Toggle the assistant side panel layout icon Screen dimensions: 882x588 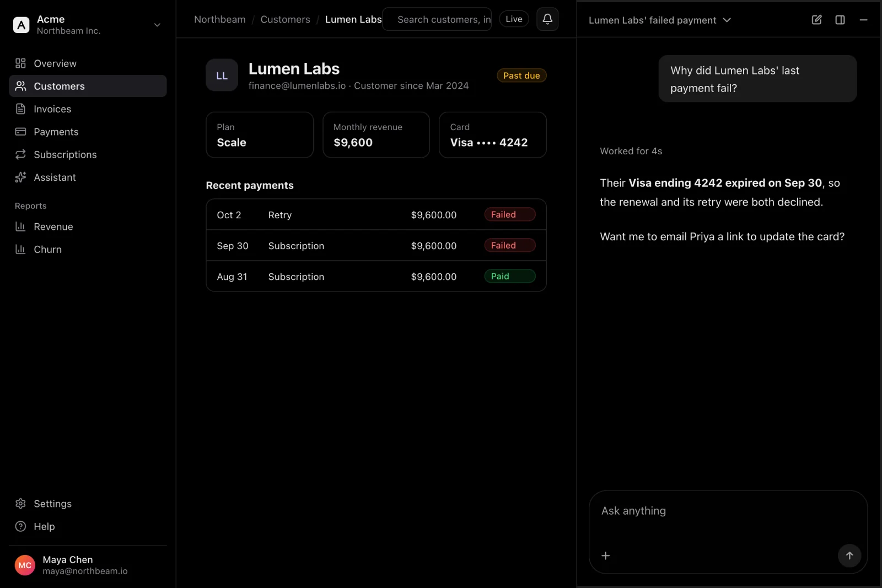tap(840, 20)
